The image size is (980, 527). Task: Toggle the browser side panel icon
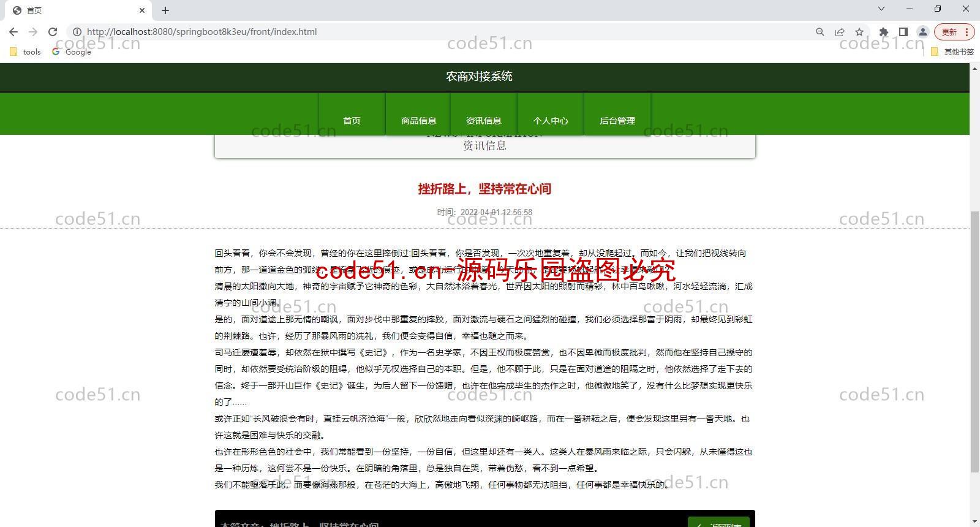coord(903,32)
